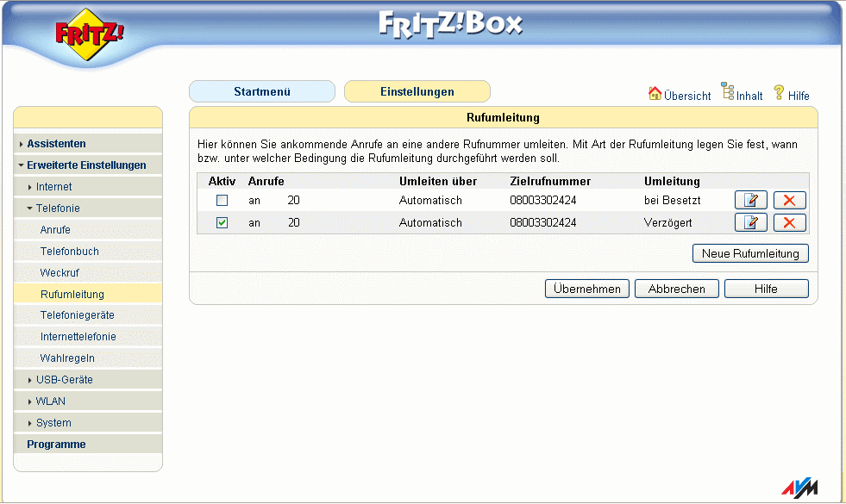
Task: Open the Übersicht house icon
Action: (655, 93)
